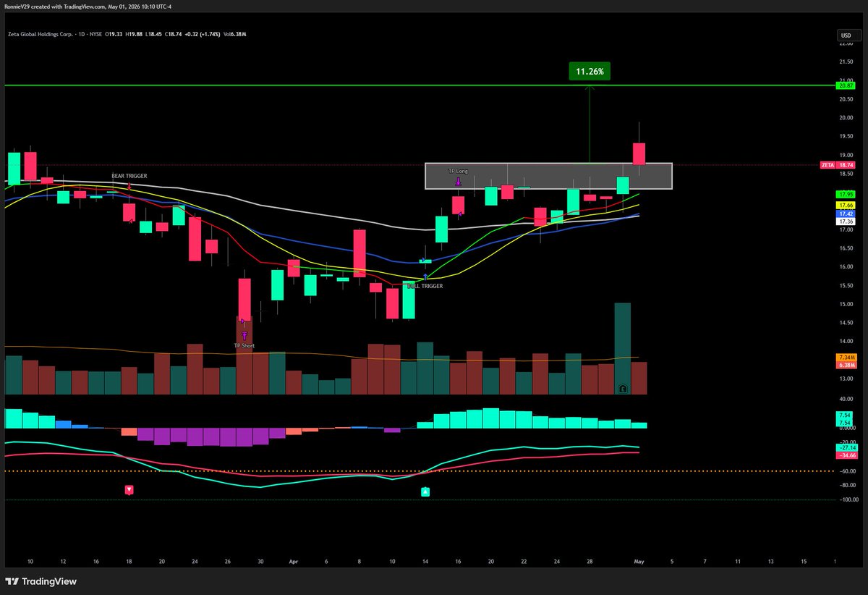The height and width of the screenshot is (595, 868).
Task: Click the May label on the time axis
Action: coord(639,561)
